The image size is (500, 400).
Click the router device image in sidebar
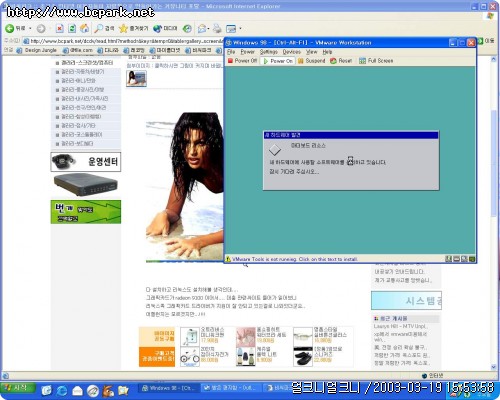click(86, 185)
